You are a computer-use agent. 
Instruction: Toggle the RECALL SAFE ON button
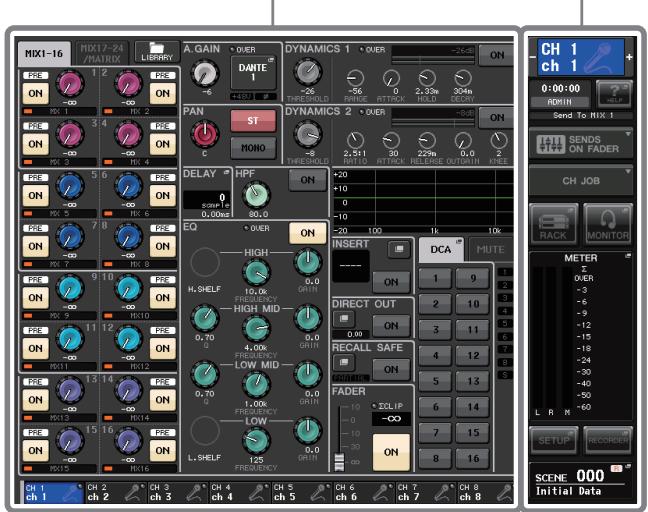(391, 369)
